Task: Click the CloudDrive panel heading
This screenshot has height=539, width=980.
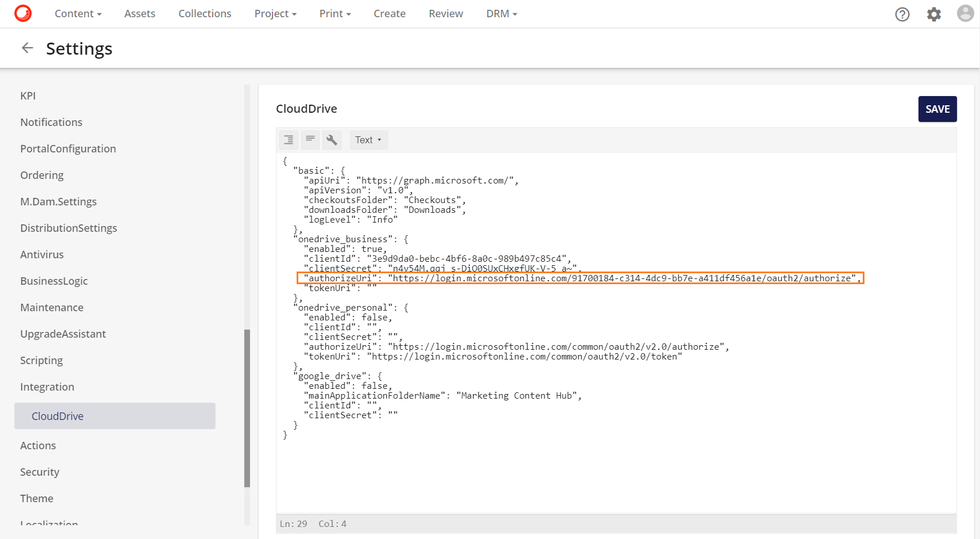Action: pos(306,109)
